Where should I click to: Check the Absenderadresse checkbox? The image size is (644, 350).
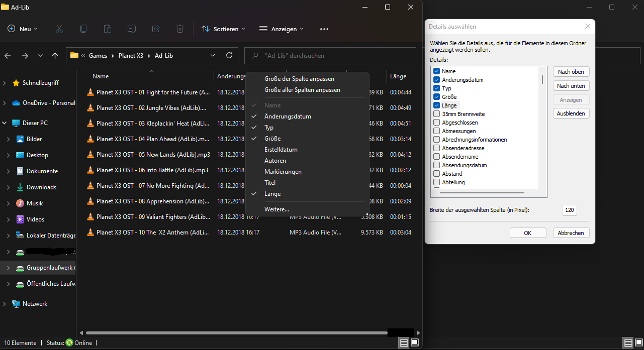[436, 148]
